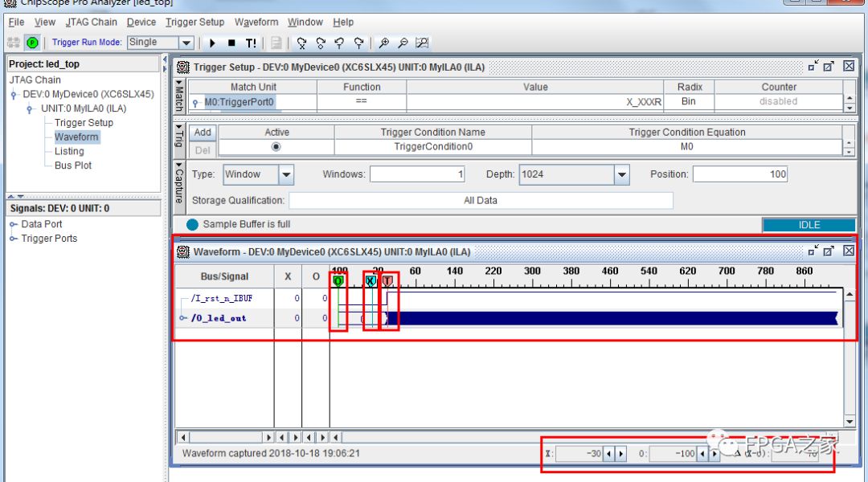This screenshot has width=868, height=482.
Task: Select Waveform in the project tree
Action: point(76,137)
